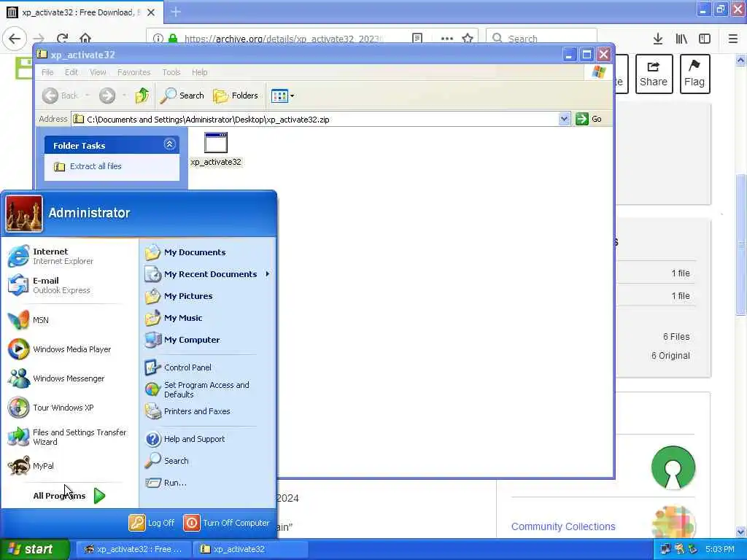
Task: Reload the Firefox page
Action: tap(63, 39)
